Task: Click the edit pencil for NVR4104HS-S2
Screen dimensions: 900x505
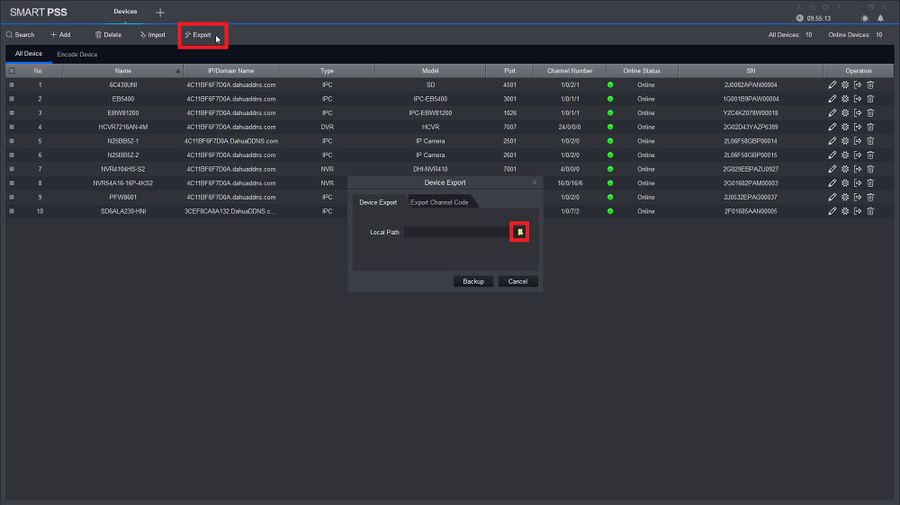Action: tap(832, 169)
